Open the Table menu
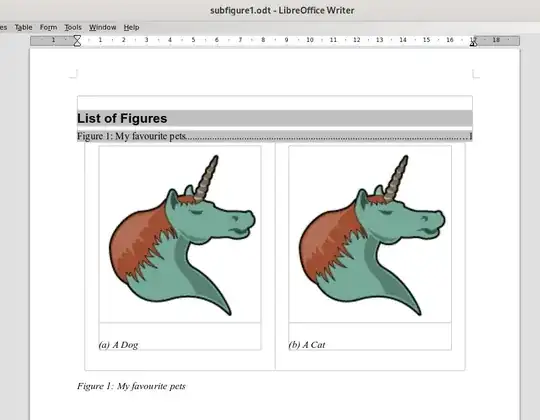 tap(23, 27)
